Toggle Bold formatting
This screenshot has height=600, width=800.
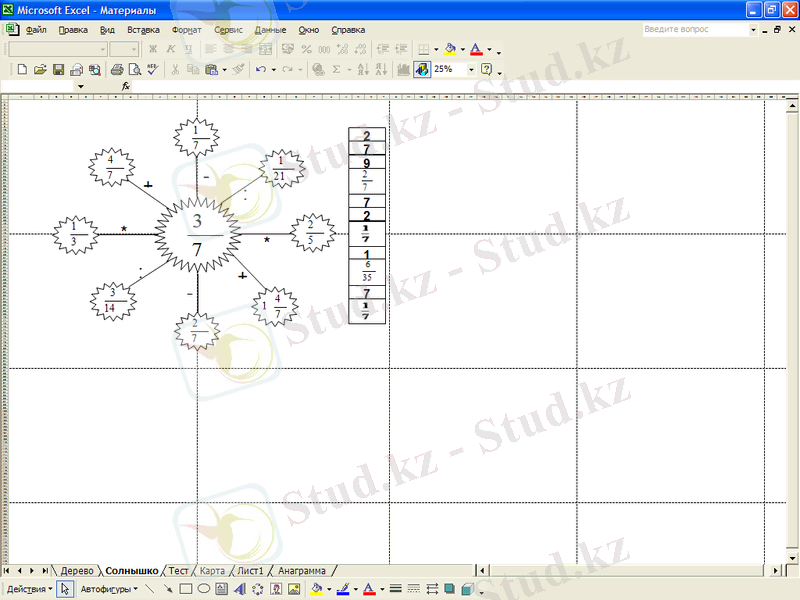point(152,49)
